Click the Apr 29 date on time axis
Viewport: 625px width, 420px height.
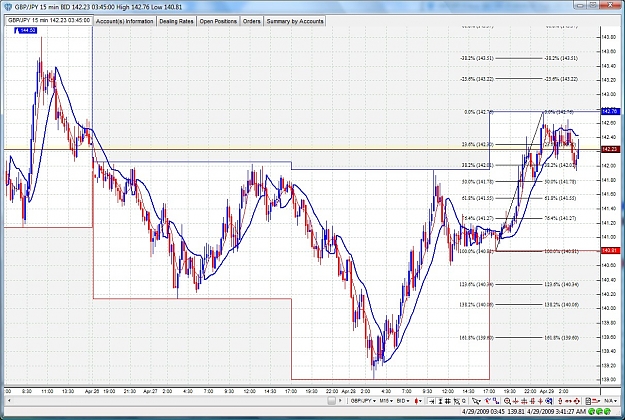click(x=547, y=391)
